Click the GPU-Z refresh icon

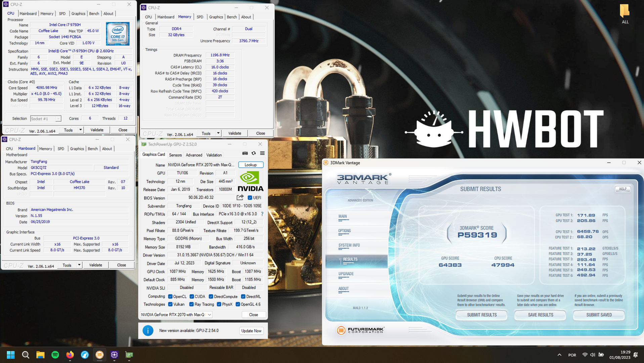254,153
